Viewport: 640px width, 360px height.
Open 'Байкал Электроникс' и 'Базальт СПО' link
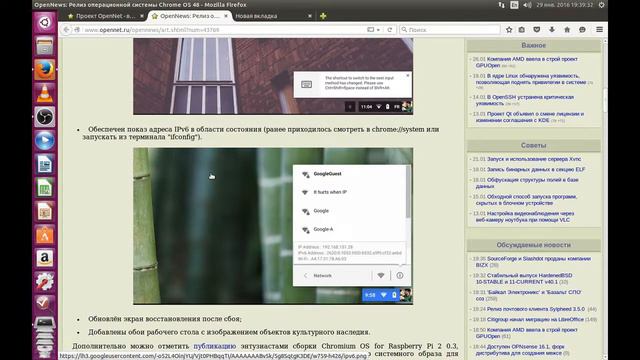click(529, 295)
